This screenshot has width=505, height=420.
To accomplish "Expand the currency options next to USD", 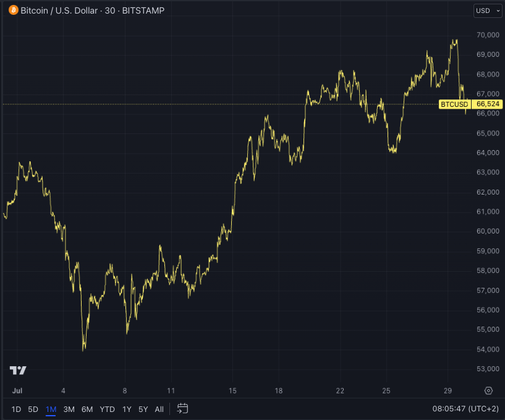I will 498,10.
